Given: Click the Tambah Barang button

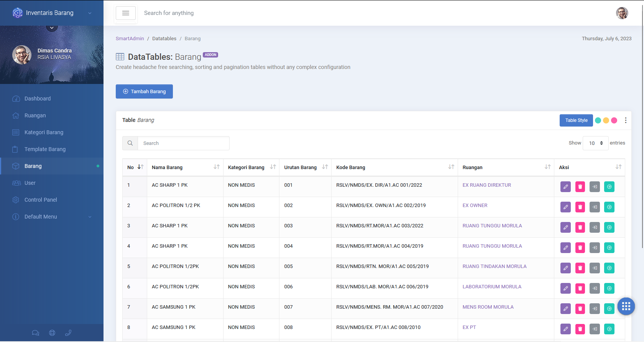Looking at the screenshot, I should pyautogui.click(x=144, y=91).
